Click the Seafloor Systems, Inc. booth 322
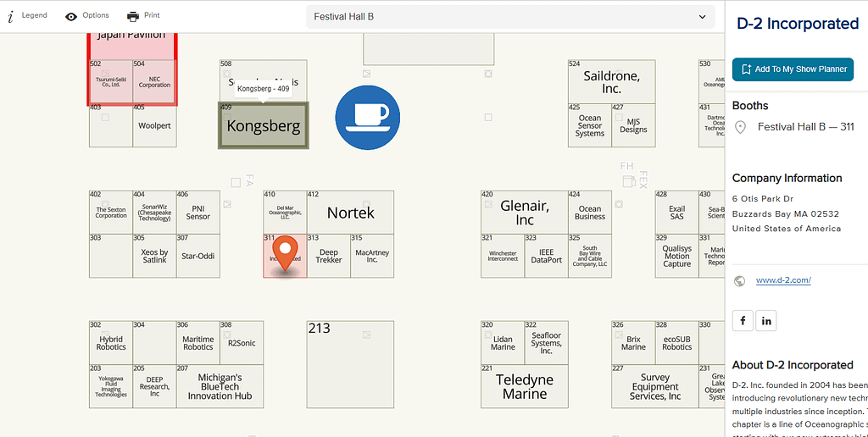Screen dimensions: 868x437 (x=546, y=343)
